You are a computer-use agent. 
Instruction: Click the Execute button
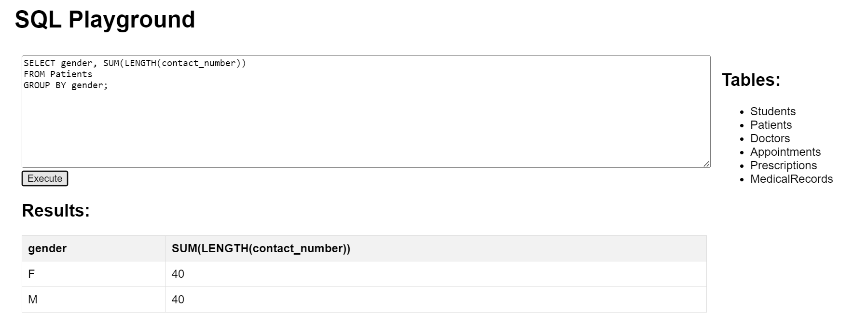pyautogui.click(x=45, y=178)
